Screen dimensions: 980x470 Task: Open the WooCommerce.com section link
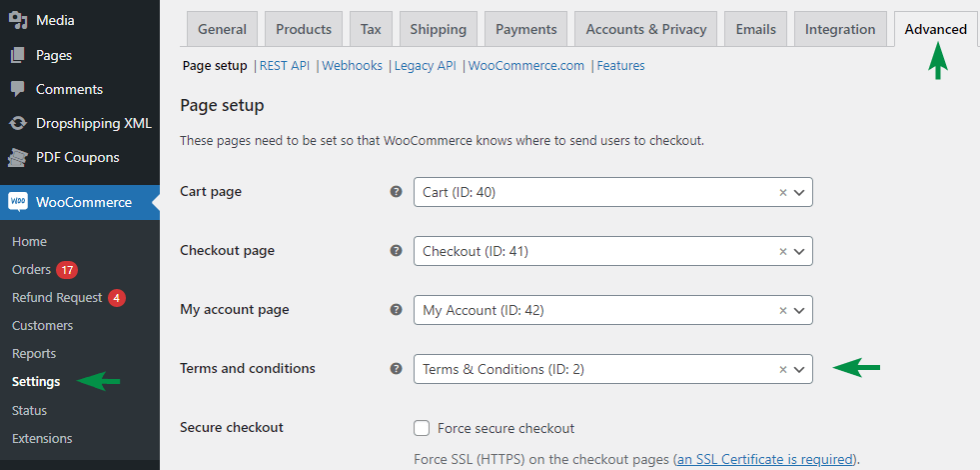tap(526, 66)
